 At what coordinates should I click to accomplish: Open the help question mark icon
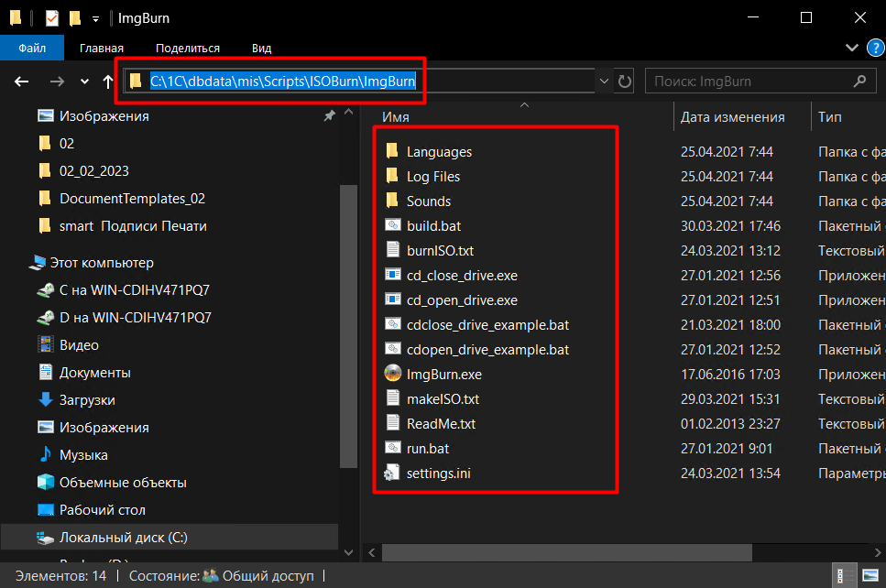(870, 47)
